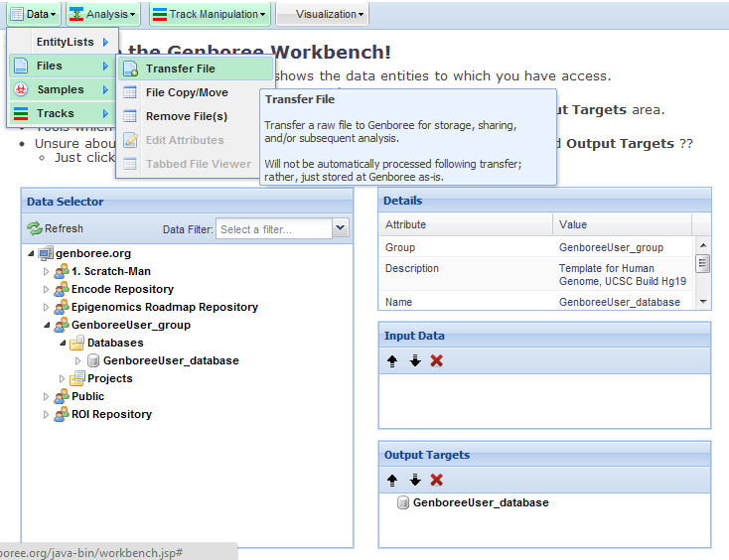Click the move-down arrow in Output Targets

[x=415, y=480]
